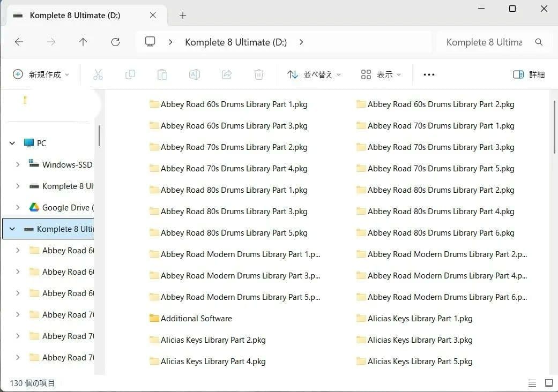Image resolution: width=558 pixels, height=392 pixels.
Task: Select the Rename icon in the toolbar
Action: click(195, 74)
